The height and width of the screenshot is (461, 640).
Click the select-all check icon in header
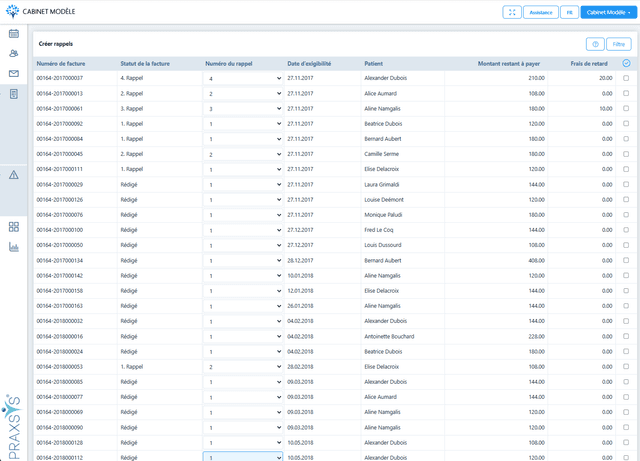coord(626,63)
